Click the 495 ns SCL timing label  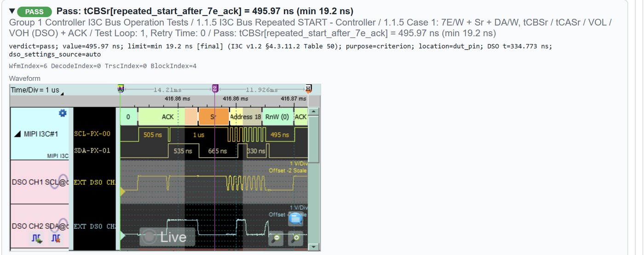280,135
